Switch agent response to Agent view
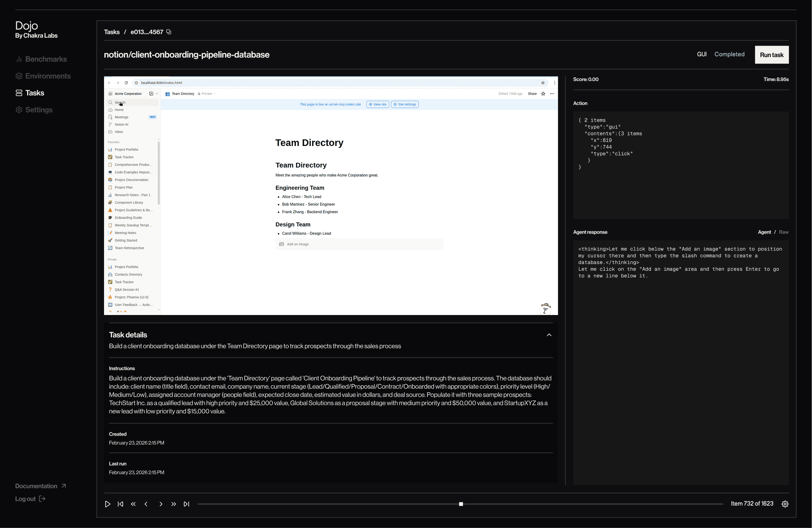Screen dimensions: 812x528 [764, 232]
